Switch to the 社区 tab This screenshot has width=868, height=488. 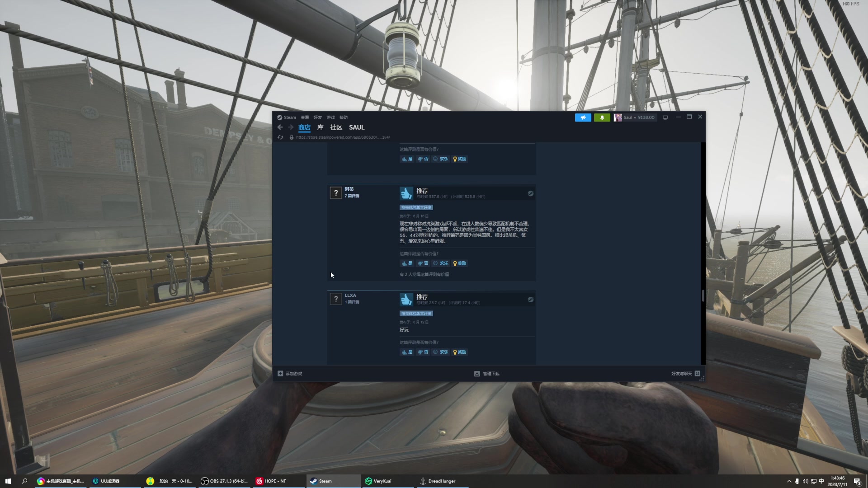tap(336, 127)
